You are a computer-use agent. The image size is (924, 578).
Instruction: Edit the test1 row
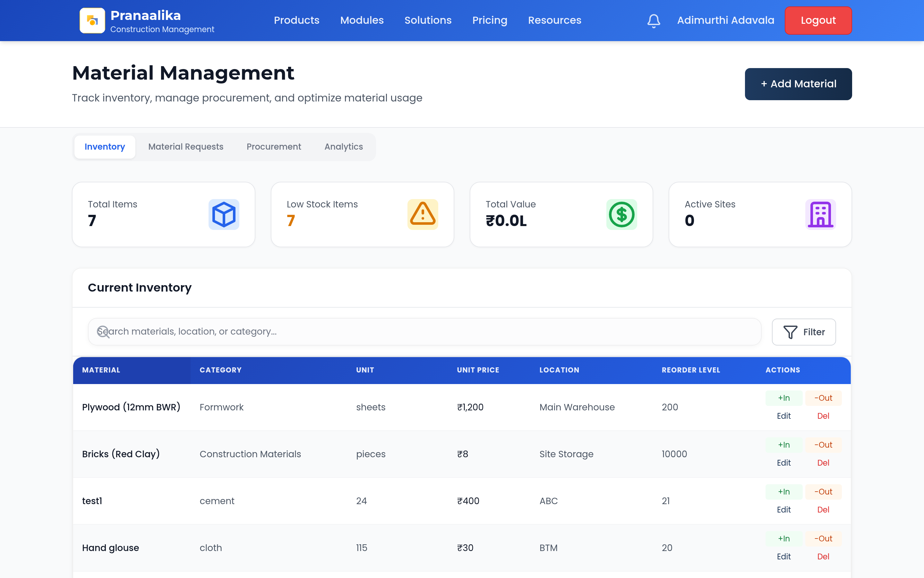784,510
